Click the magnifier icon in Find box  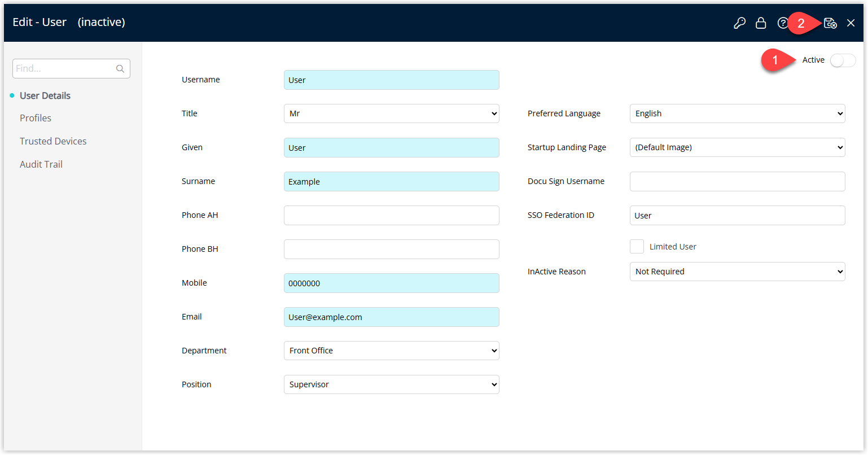tap(120, 69)
